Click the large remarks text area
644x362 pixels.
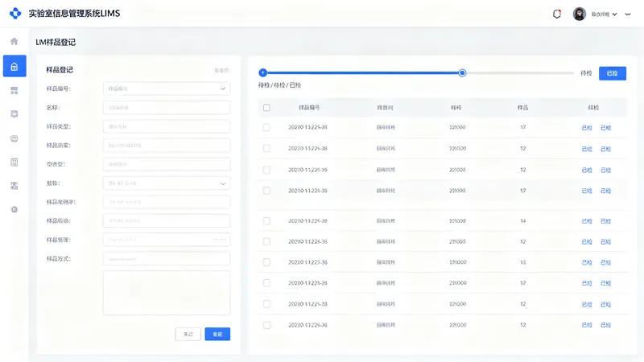[x=167, y=293]
